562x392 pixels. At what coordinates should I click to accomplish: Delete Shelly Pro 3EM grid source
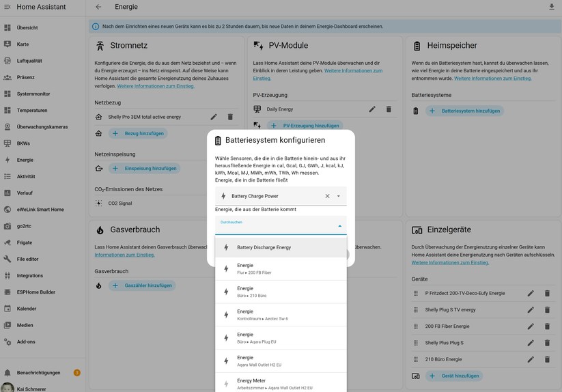tap(230, 117)
